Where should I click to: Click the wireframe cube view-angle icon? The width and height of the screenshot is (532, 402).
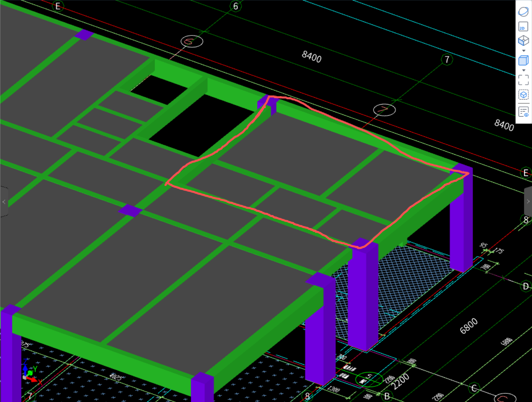(523, 41)
